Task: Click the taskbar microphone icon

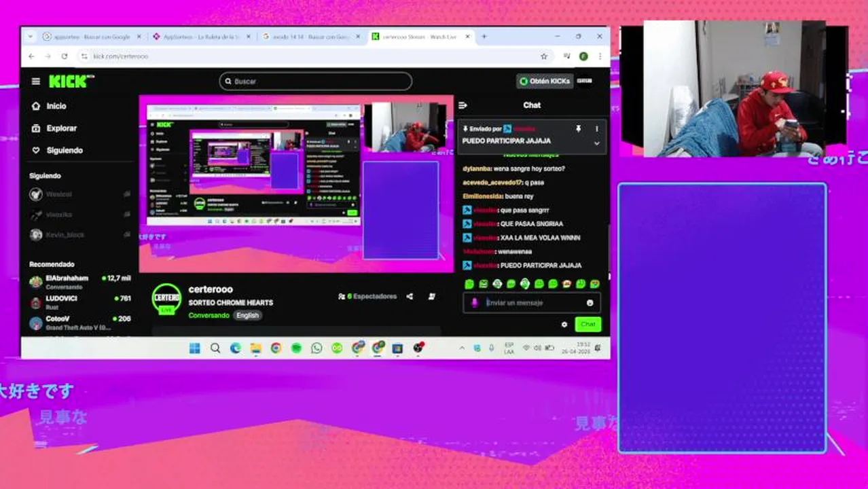Action: tap(491, 348)
